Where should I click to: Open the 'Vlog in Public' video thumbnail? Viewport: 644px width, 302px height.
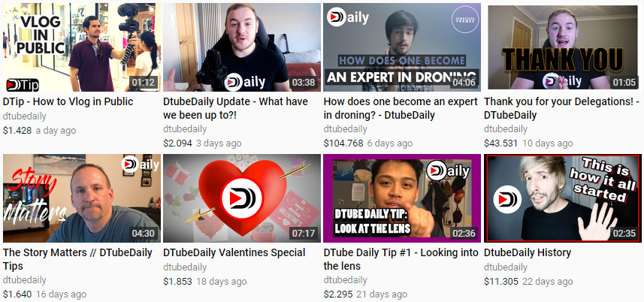(82, 47)
